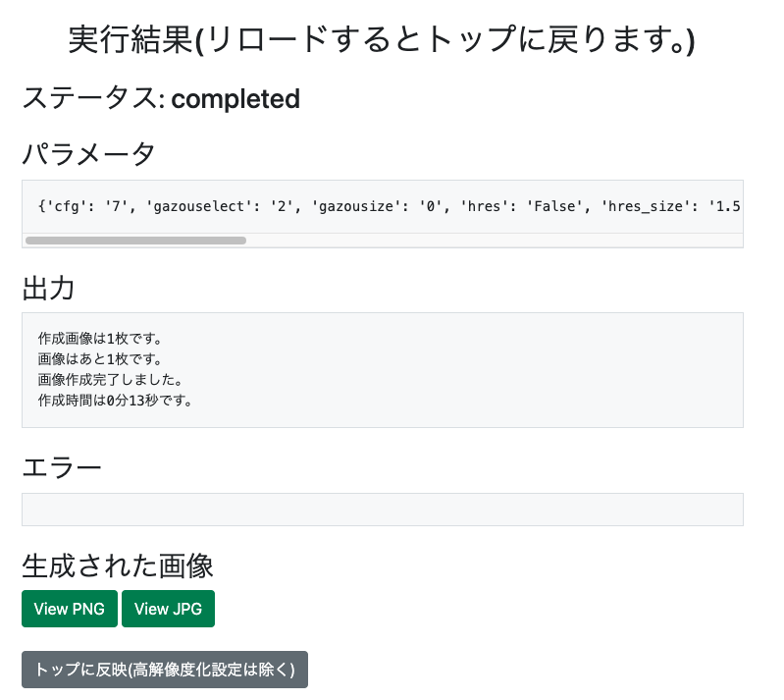Click the トップに反映(高解像度化設定は除く) button
The width and height of the screenshot is (784, 700).
click(x=165, y=669)
